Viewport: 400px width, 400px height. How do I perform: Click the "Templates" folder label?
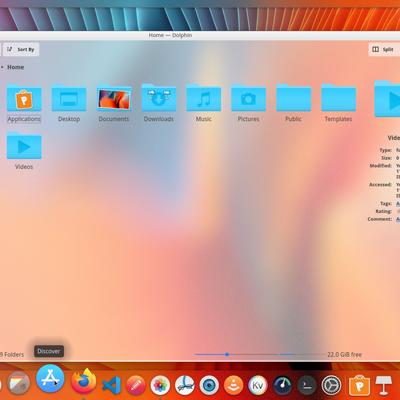338,119
